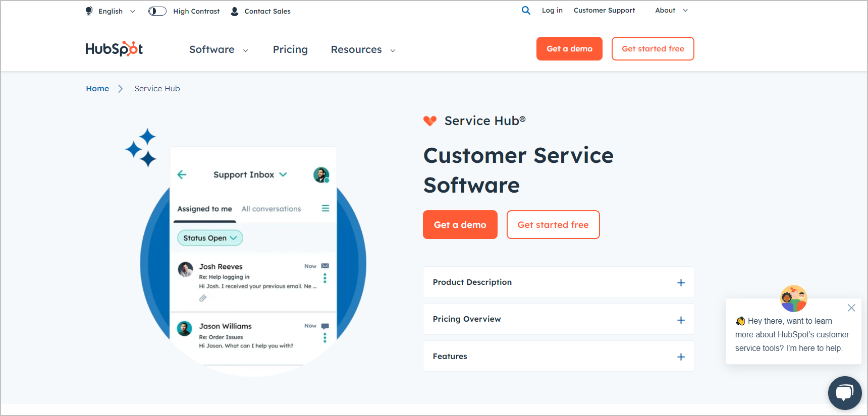Open Customer Support link
The width and height of the screenshot is (868, 416).
pyautogui.click(x=605, y=10)
